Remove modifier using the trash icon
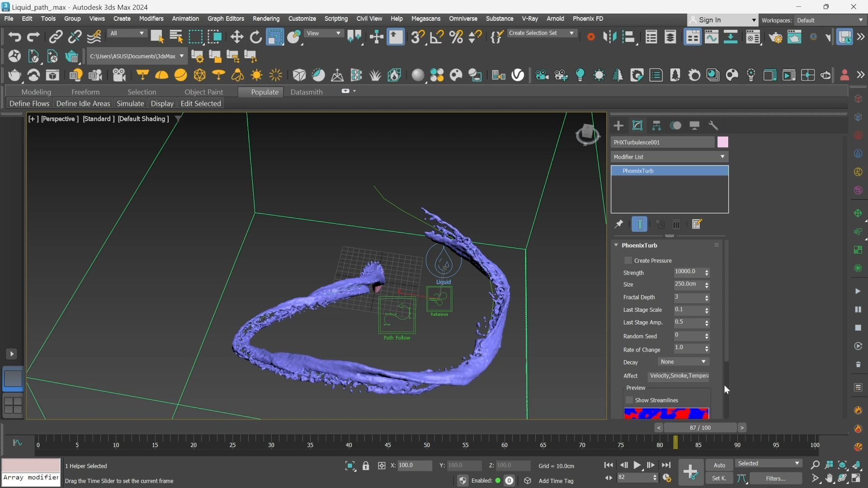 click(676, 224)
